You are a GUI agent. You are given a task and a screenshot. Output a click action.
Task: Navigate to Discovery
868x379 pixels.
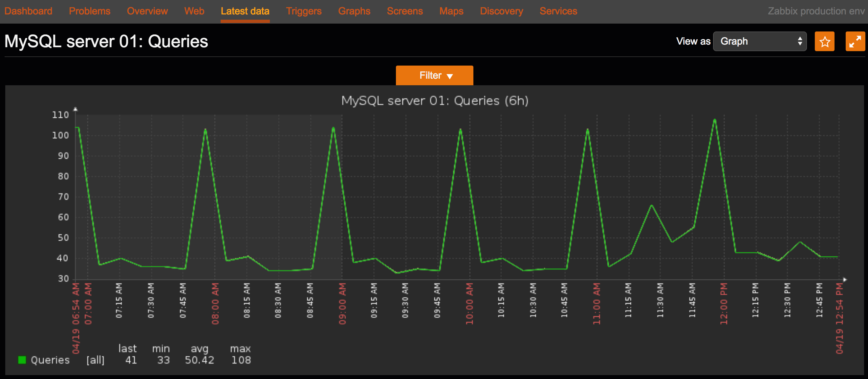[501, 11]
